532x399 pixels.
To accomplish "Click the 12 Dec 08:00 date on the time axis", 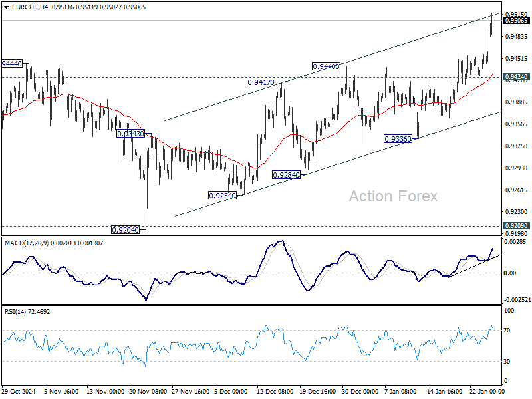I will (275, 392).
